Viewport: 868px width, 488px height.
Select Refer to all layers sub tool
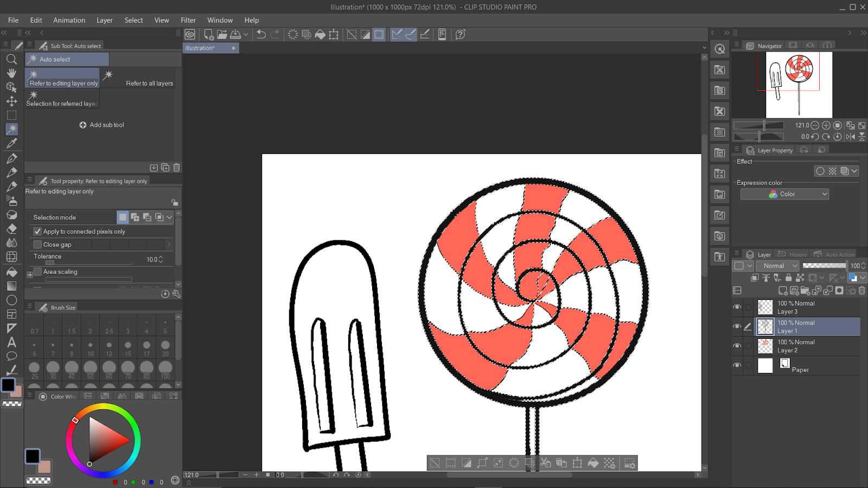click(x=138, y=78)
